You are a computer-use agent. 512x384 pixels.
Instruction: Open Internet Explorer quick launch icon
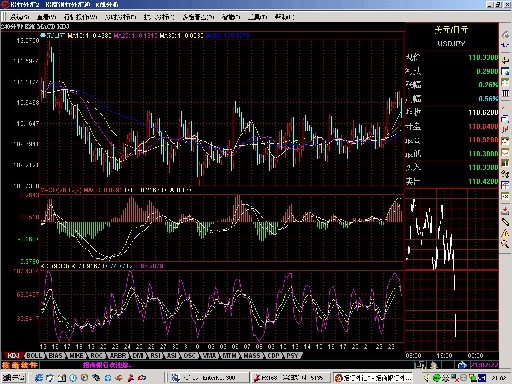tap(39, 378)
